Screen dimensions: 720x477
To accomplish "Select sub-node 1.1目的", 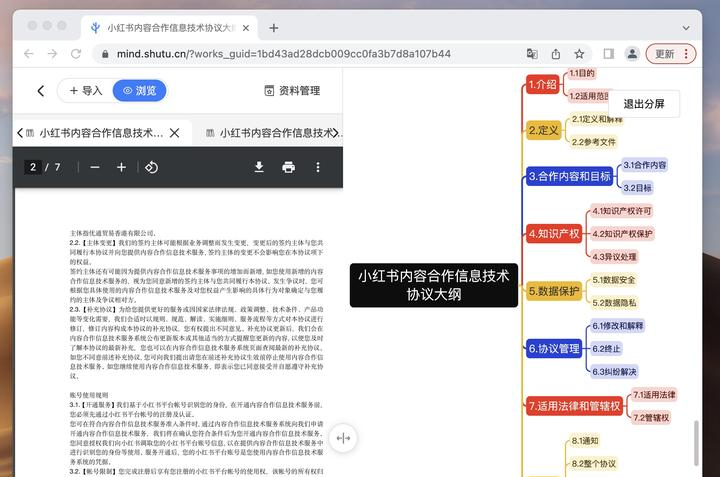I will click(581, 73).
